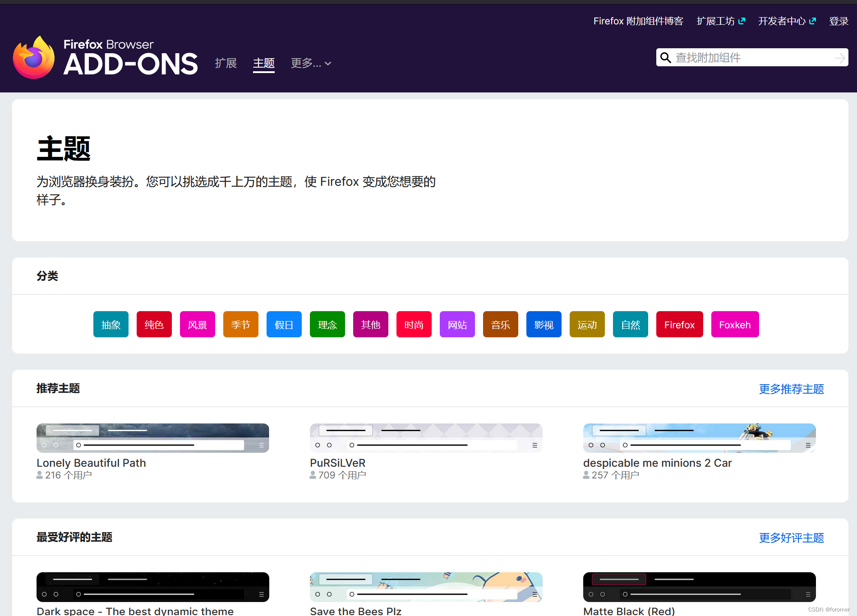Click the Save the Bees Plz title
Image resolution: width=857 pixels, height=616 pixels.
pos(355,611)
